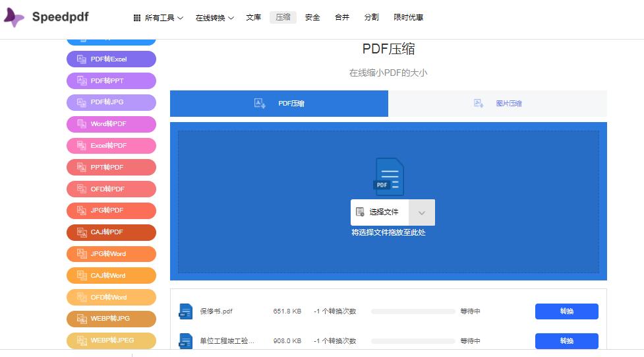This screenshot has width=644, height=357.
Task: Expand the 在线转换 dropdown menu
Action: click(x=214, y=18)
